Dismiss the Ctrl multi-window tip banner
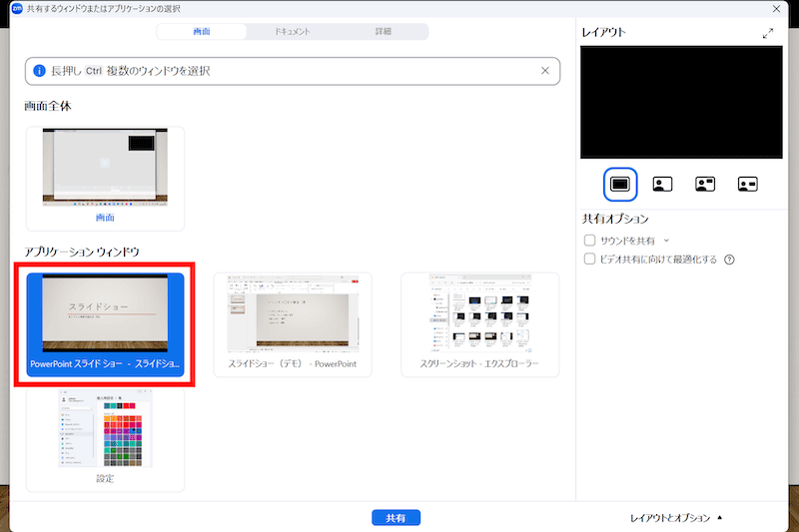This screenshot has height=532, width=799. (544, 71)
